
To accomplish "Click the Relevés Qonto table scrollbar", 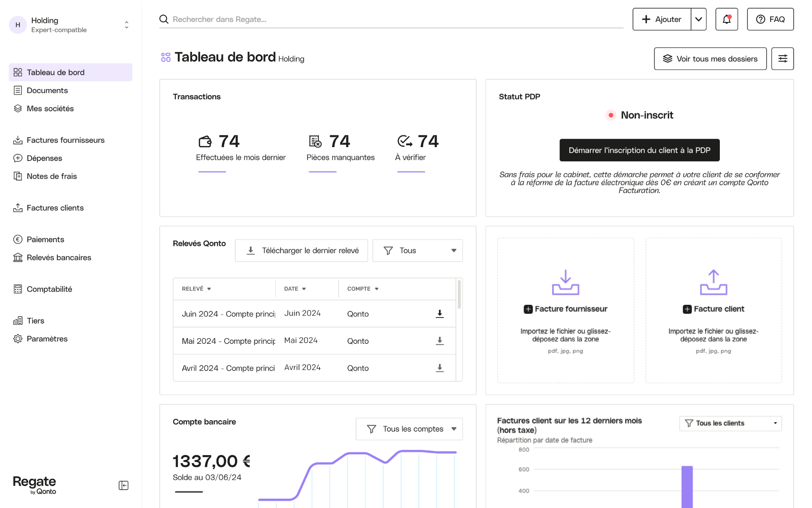I will [x=459, y=294].
